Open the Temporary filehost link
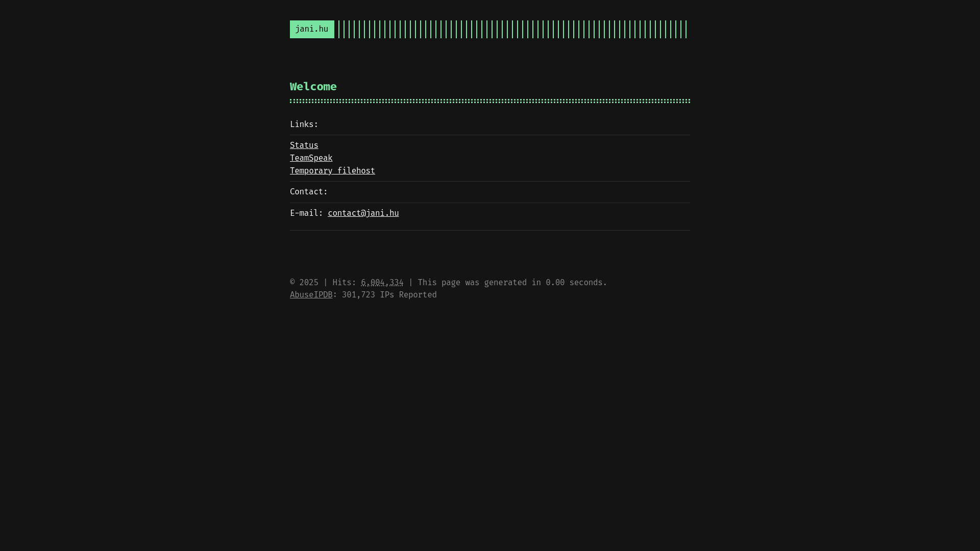Viewport: 980px width, 551px height. coord(332,171)
